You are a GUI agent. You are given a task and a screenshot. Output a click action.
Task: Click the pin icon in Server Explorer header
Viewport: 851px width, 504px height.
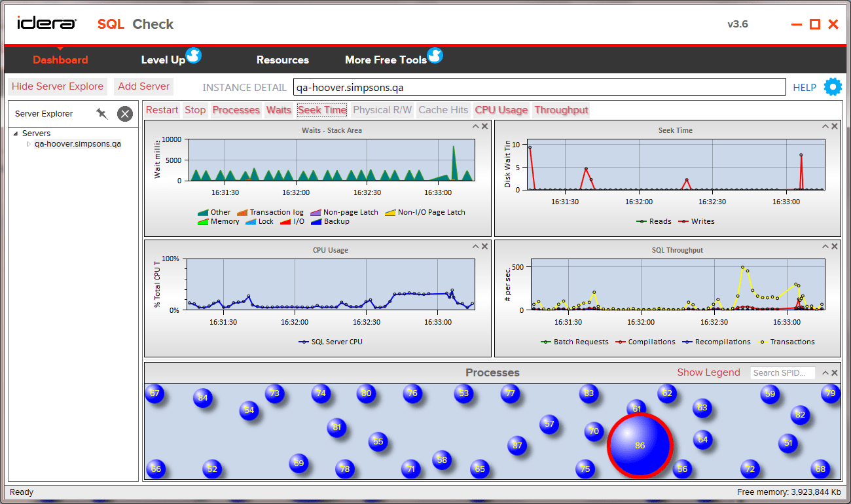pos(101,113)
